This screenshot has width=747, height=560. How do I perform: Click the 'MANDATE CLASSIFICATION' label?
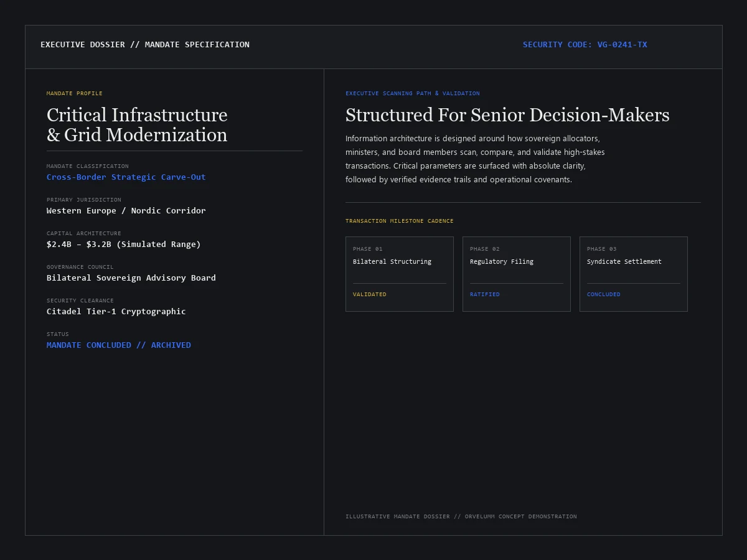(x=88, y=166)
